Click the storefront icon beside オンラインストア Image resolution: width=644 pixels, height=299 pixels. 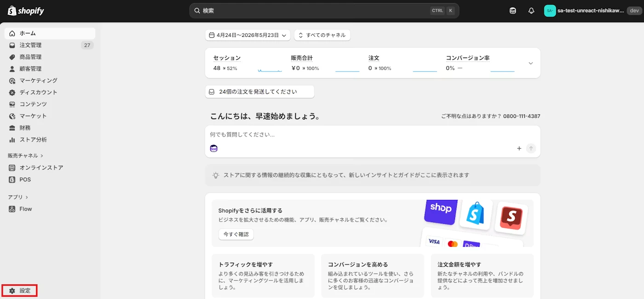(x=12, y=168)
